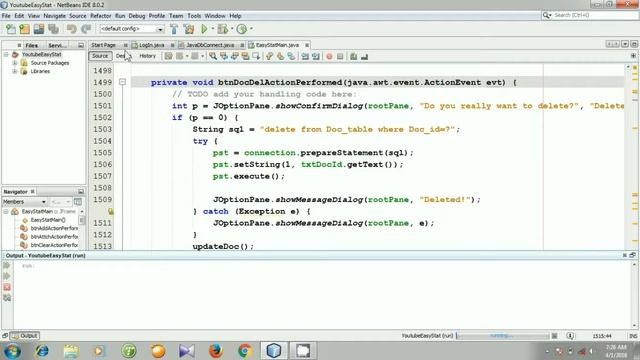Click the Redo toolbar icon
640x360 pixels.
tap(86, 29)
